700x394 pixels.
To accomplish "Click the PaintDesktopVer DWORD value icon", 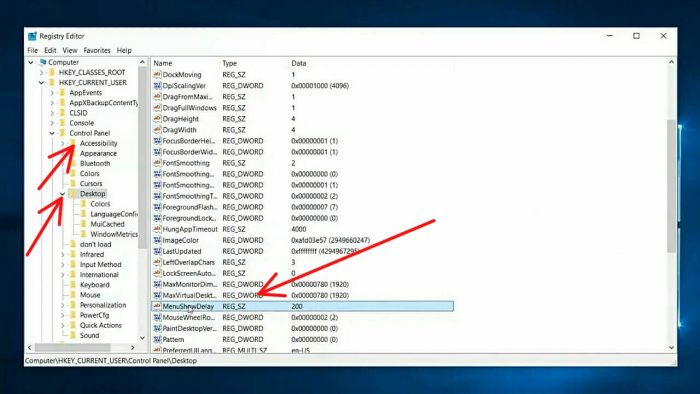I will [157, 328].
